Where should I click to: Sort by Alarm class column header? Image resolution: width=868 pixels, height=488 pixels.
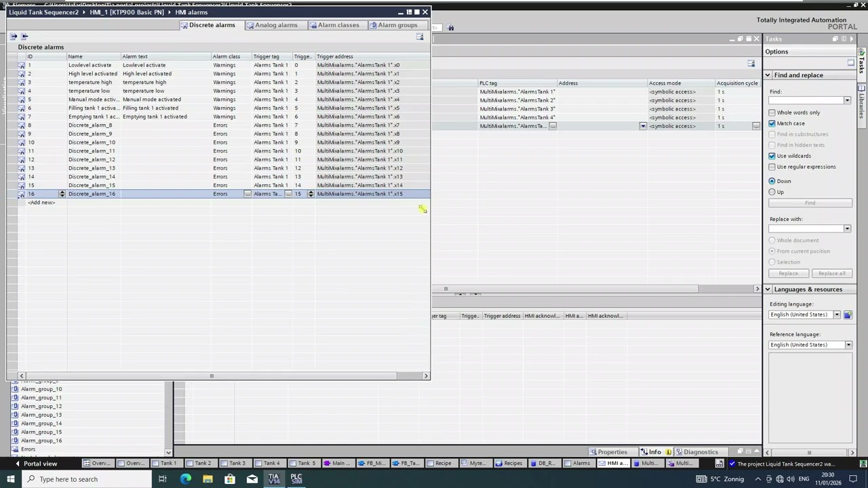coord(231,56)
